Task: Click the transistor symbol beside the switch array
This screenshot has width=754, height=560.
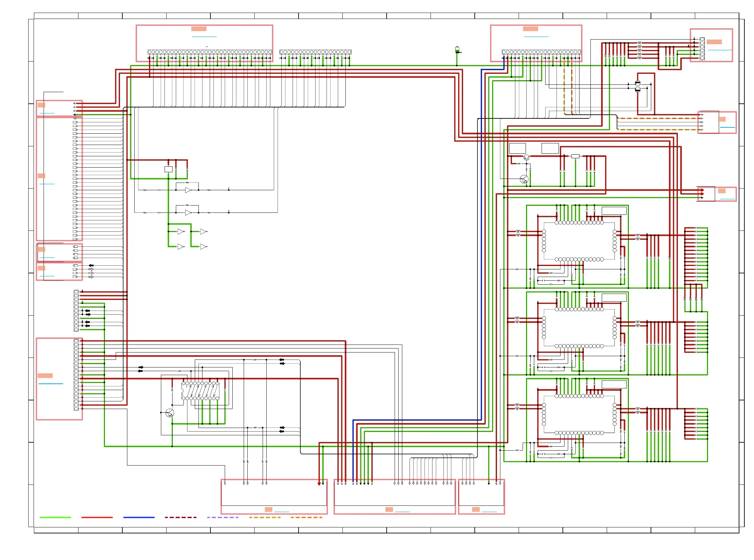Action: pos(170,413)
